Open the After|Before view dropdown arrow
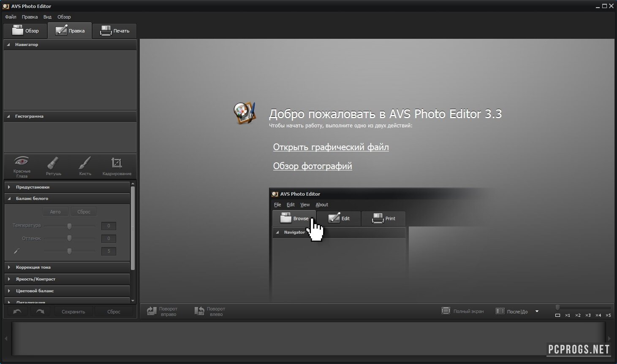617x364 pixels. 537,311
